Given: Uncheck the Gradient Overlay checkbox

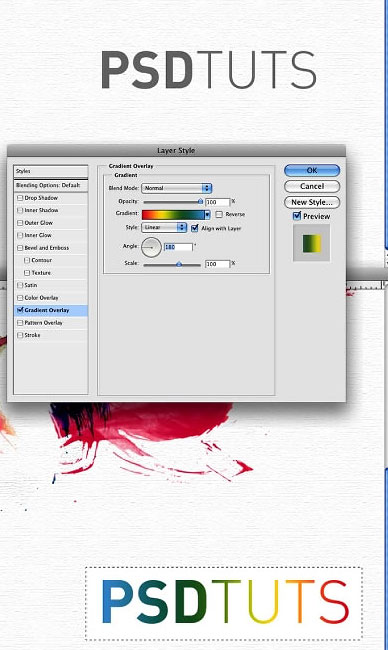Looking at the screenshot, I should tap(20, 310).
